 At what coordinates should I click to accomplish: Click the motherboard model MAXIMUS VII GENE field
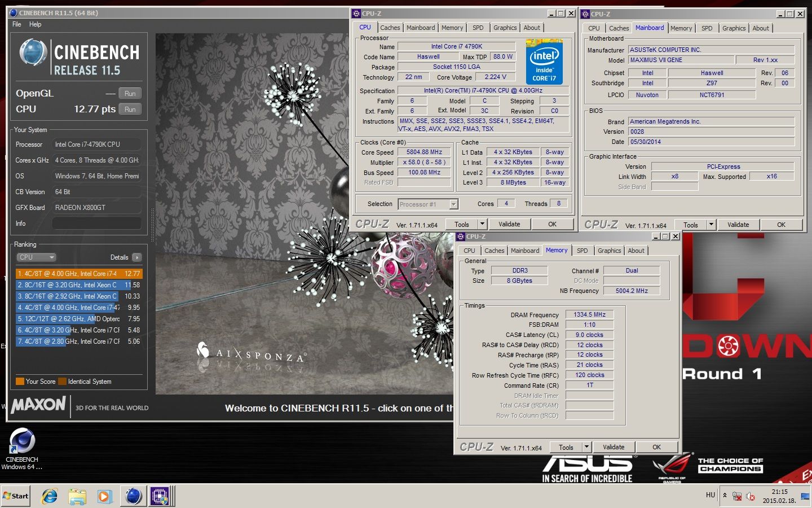click(682, 60)
